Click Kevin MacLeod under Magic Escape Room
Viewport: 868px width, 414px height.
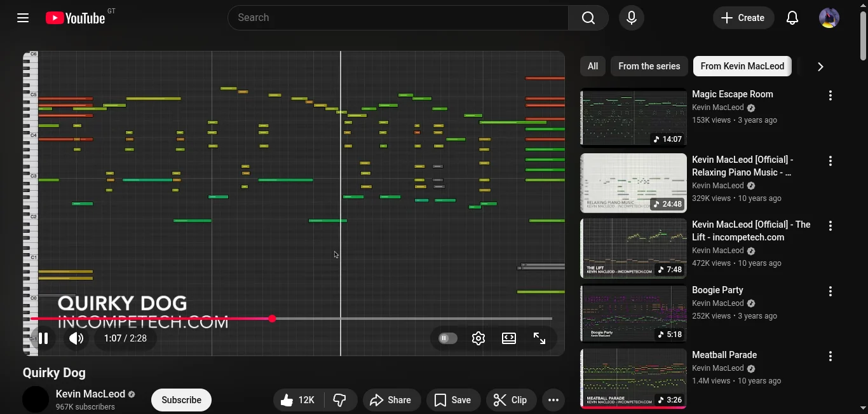[x=717, y=107]
